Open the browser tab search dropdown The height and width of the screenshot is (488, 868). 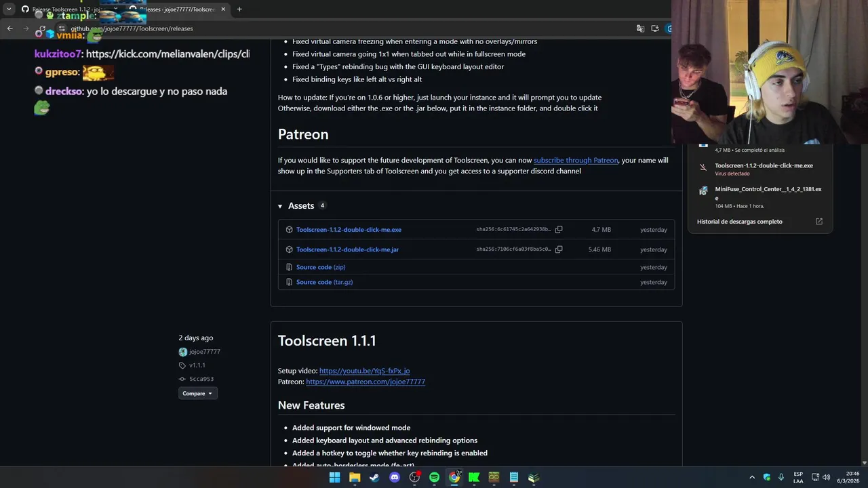(9, 9)
